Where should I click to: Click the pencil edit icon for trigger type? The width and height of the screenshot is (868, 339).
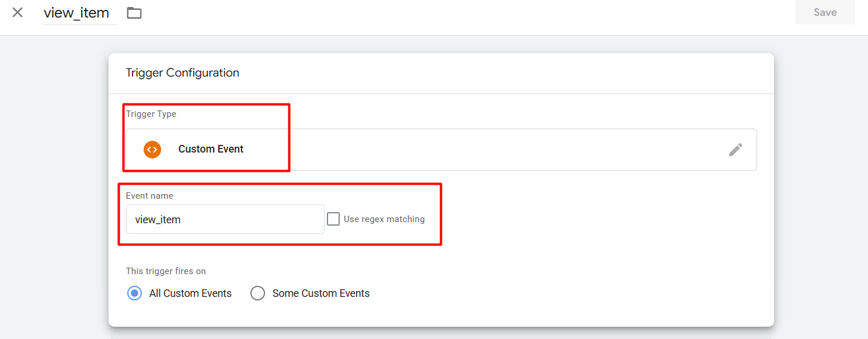tap(735, 150)
